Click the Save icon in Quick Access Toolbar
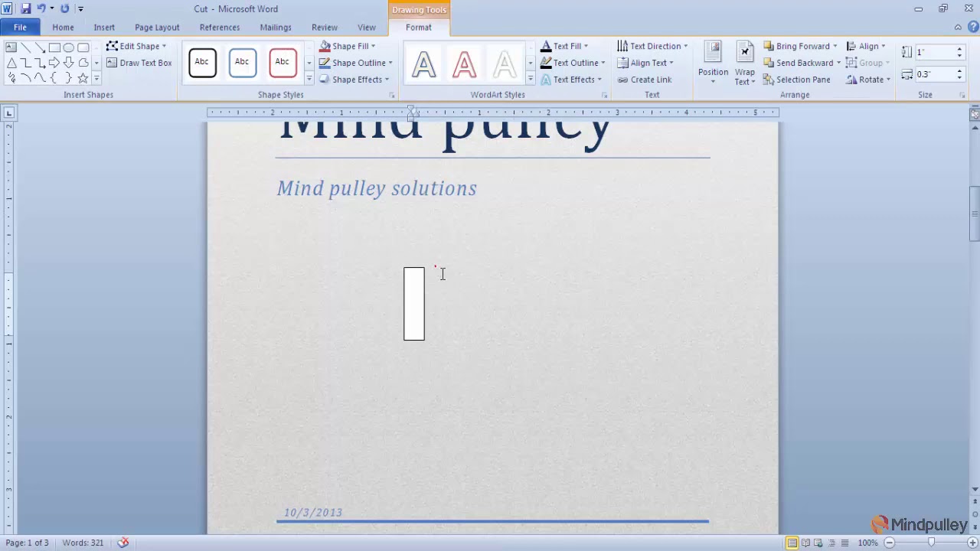 pos(25,8)
